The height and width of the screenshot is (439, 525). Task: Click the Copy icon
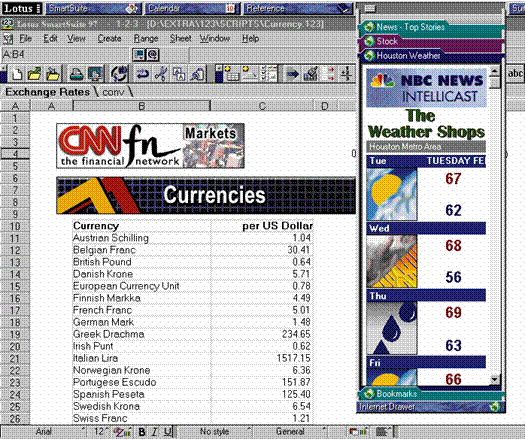[x=179, y=74]
